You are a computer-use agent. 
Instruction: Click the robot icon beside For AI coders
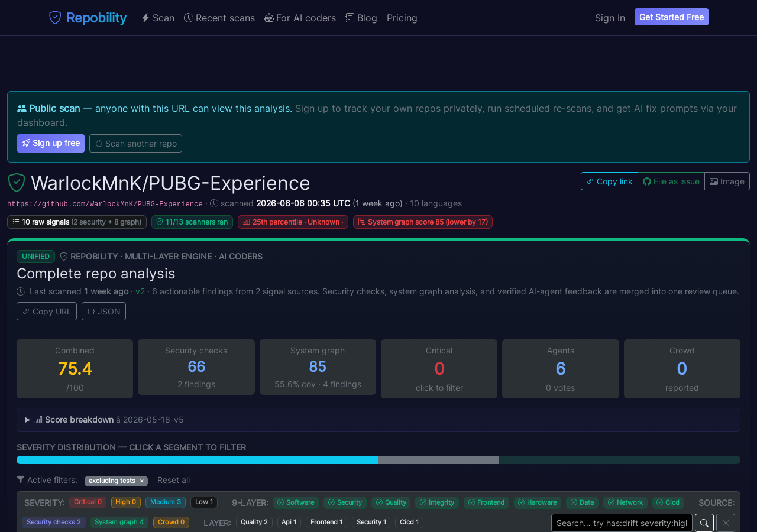(x=269, y=18)
